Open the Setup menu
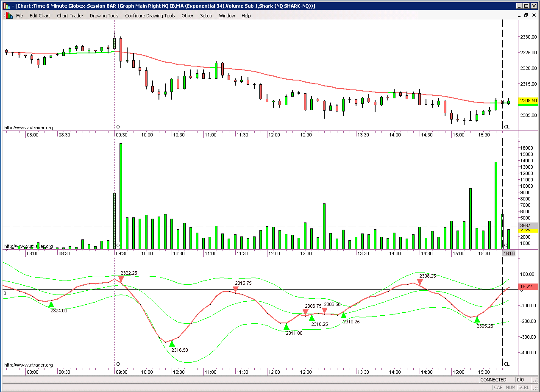540x392 pixels. pyautogui.click(x=206, y=16)
